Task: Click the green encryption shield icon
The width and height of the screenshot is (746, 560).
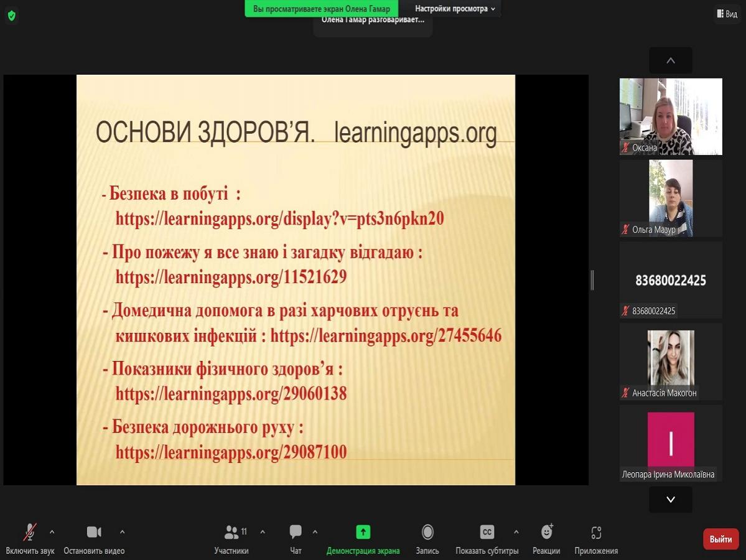Action: click(12, 16)
